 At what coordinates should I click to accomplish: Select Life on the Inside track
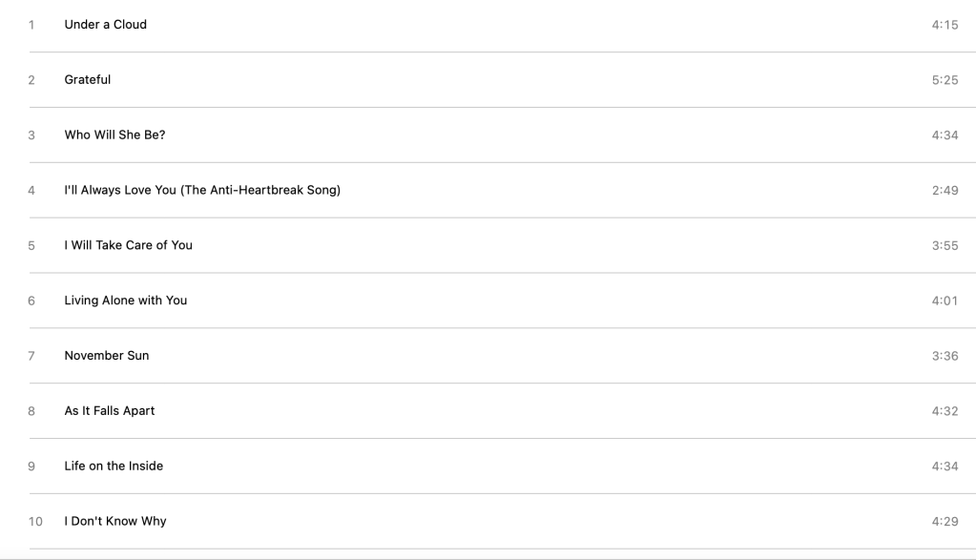click(x=114, y=467)
